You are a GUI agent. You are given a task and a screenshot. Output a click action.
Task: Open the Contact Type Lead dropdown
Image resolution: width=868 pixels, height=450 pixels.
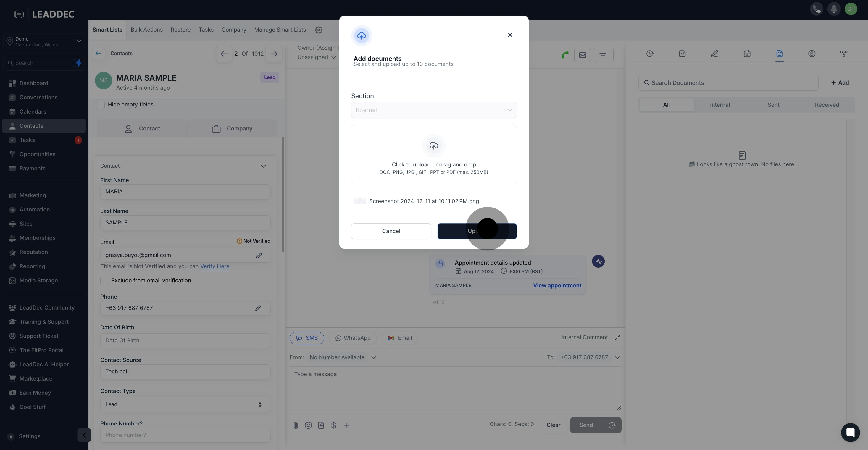pos(185,404)
